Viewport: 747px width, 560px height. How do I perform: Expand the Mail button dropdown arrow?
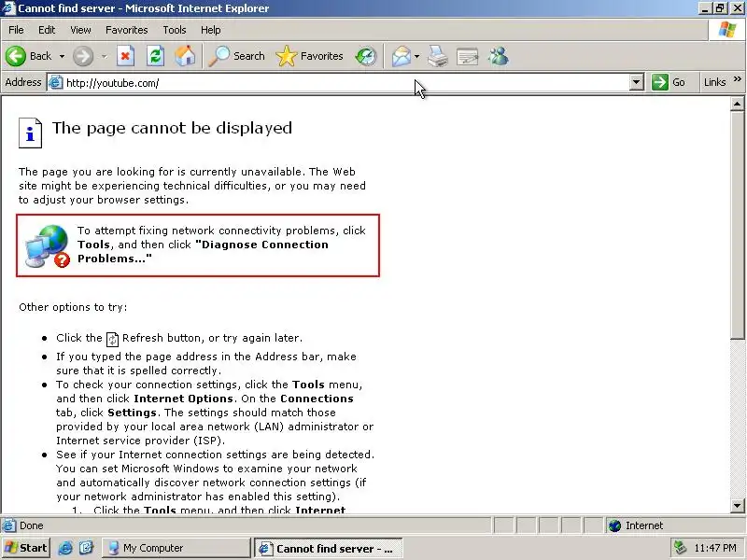(x=416, y=56)
